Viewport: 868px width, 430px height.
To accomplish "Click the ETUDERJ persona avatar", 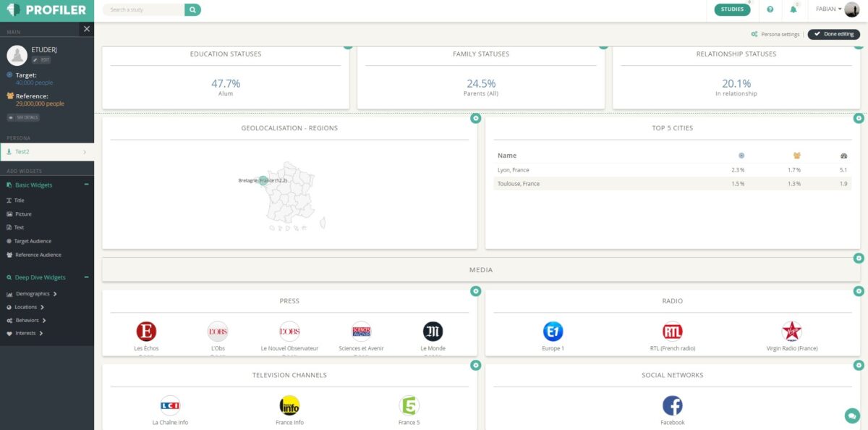I will tap(17, 56).
